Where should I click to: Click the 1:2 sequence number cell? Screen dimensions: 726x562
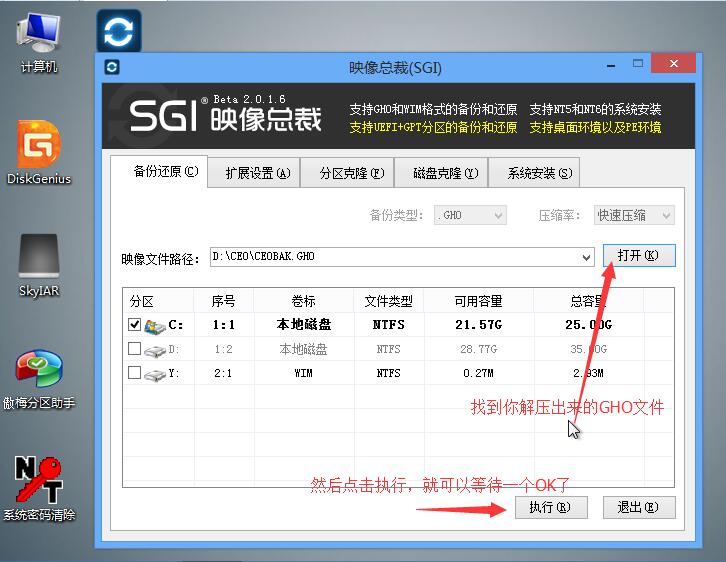click(224, 349)
